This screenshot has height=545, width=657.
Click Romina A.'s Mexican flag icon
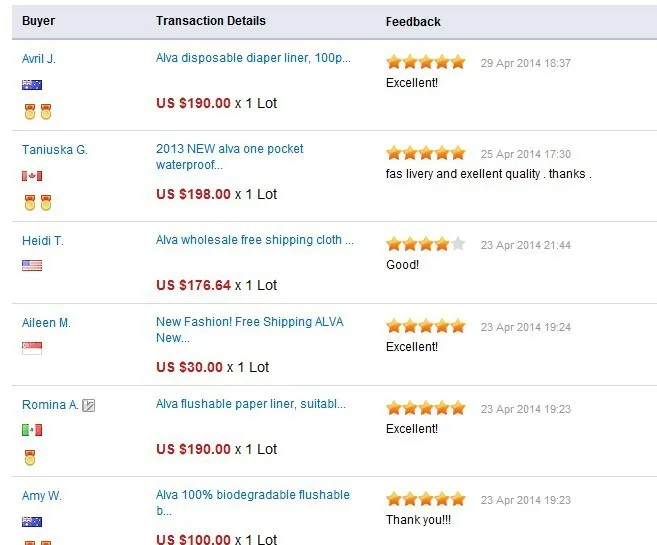[32, 430]
